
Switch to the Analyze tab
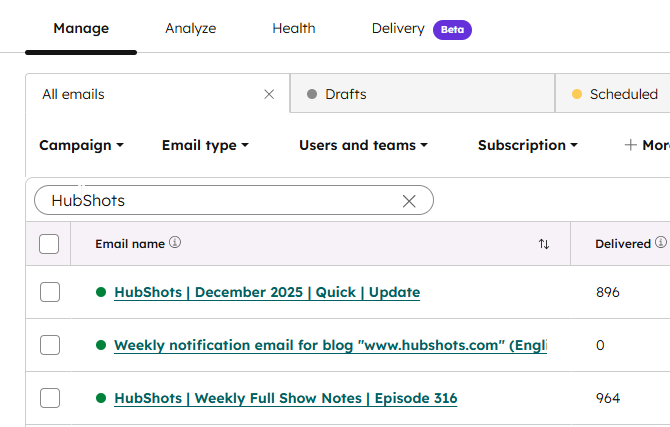190,28
